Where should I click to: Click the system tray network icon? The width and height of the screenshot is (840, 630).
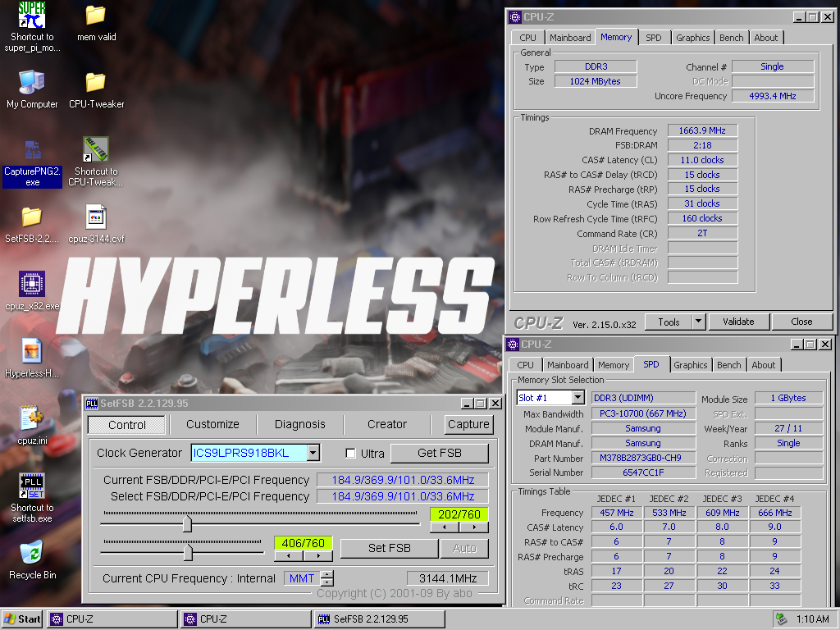pyautogui.click(x=782, y=619)
